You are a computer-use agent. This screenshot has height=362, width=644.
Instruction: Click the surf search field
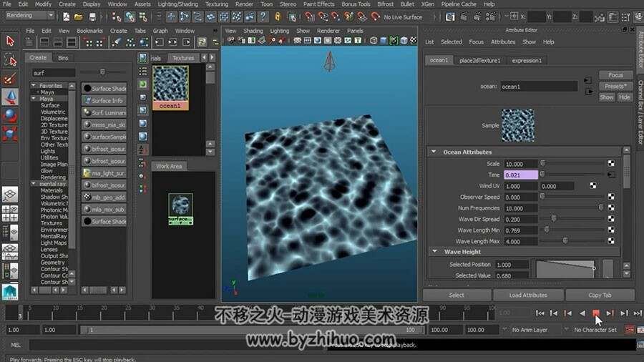(x=54, y=73)
